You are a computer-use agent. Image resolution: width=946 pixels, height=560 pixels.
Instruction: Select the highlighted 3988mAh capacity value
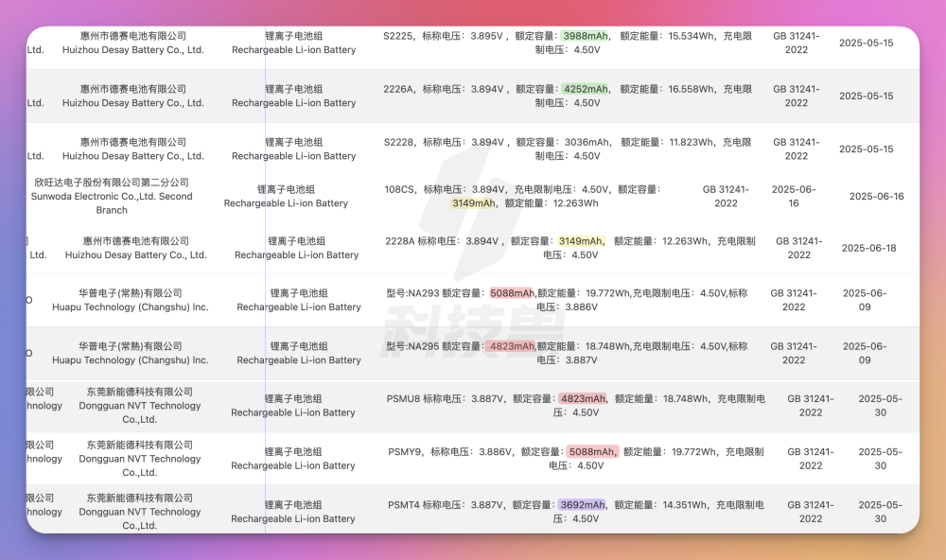coord(586,36)
